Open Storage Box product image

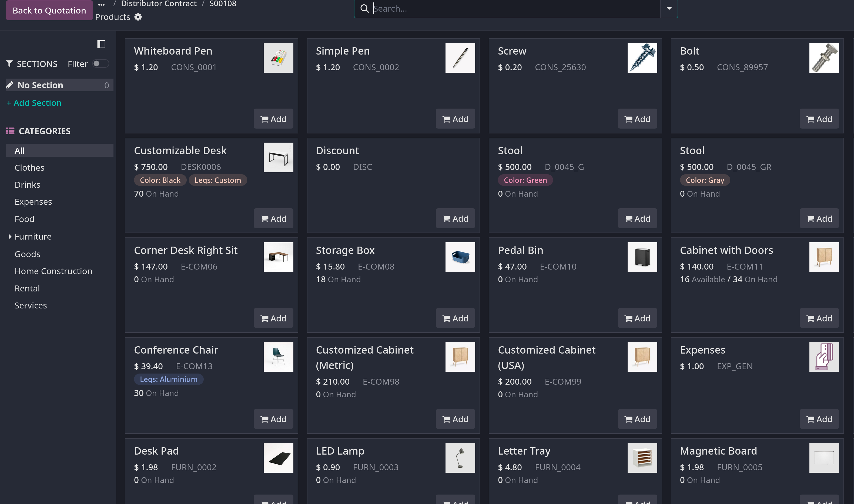[x=460, y=257]
